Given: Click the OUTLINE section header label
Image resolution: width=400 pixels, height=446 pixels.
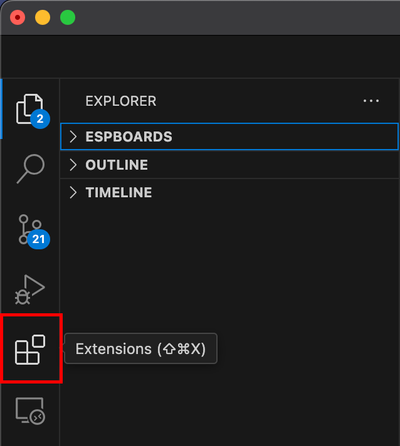Looking at the screenshot, I should click(117, 165).
